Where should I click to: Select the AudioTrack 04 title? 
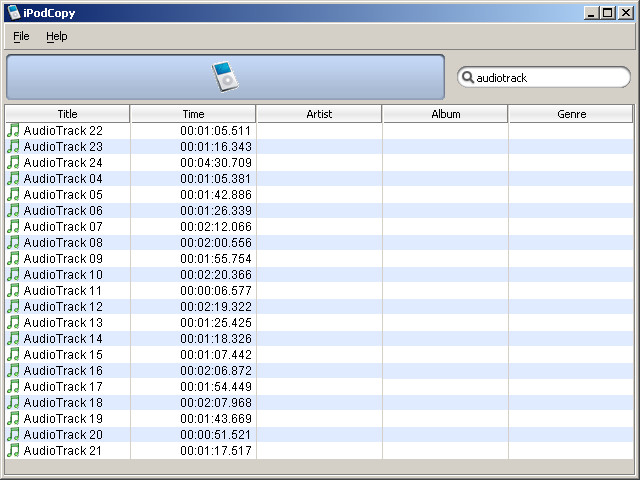coord(63,178)
